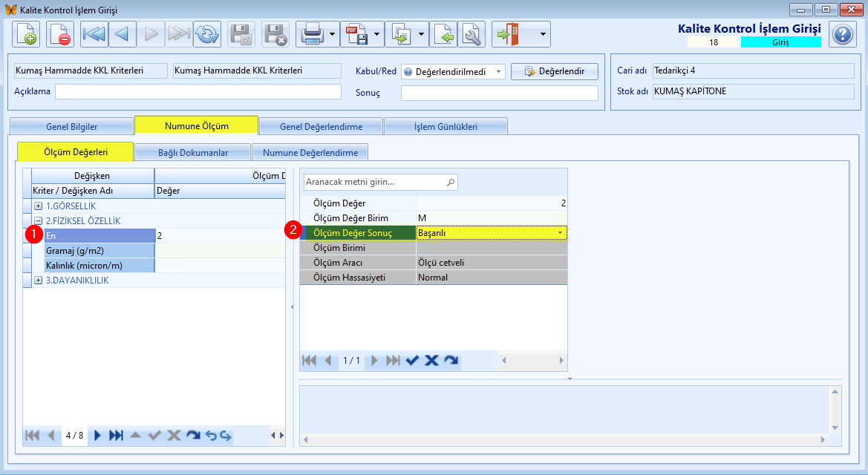The image size is (868, 475).
Task: Click the printer icon in the toolbar
Action: tap(312, 34)
